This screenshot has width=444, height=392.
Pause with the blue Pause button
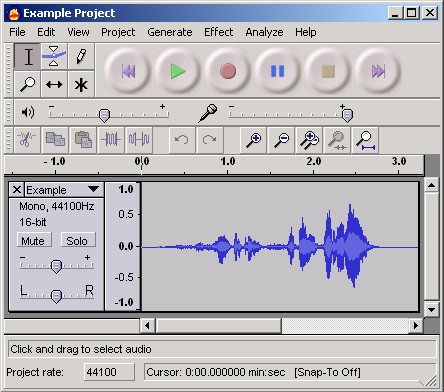[278, 71]
